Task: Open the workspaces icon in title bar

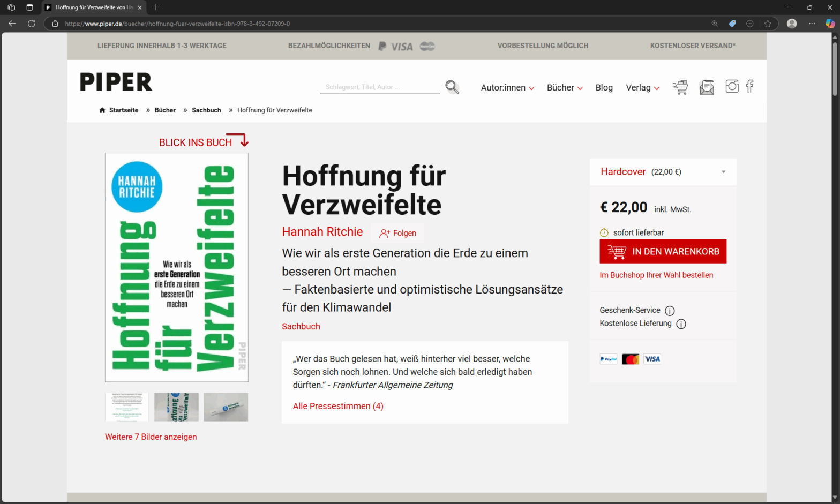Action: pyautogui.click(x=11, y=7)
